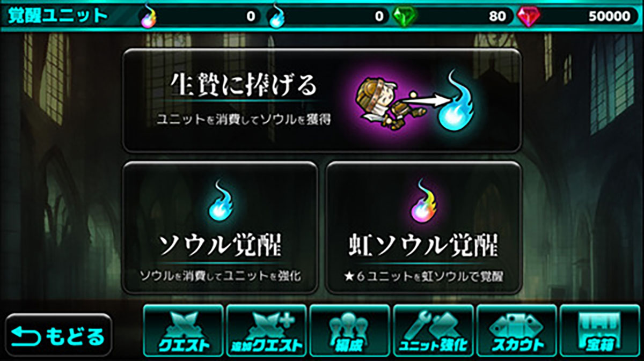Click the 50000 red gem counter
The width and height of the screenshot is (644, 361).
(609, 16)
